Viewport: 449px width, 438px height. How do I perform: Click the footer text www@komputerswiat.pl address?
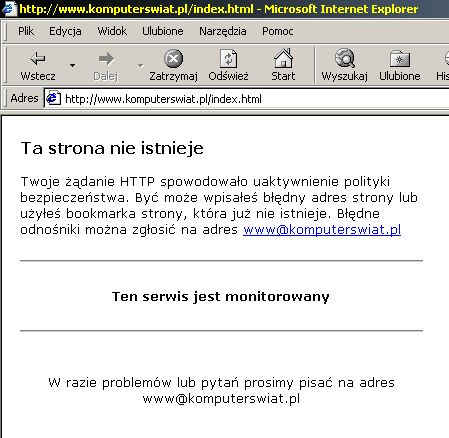(221, 398)
